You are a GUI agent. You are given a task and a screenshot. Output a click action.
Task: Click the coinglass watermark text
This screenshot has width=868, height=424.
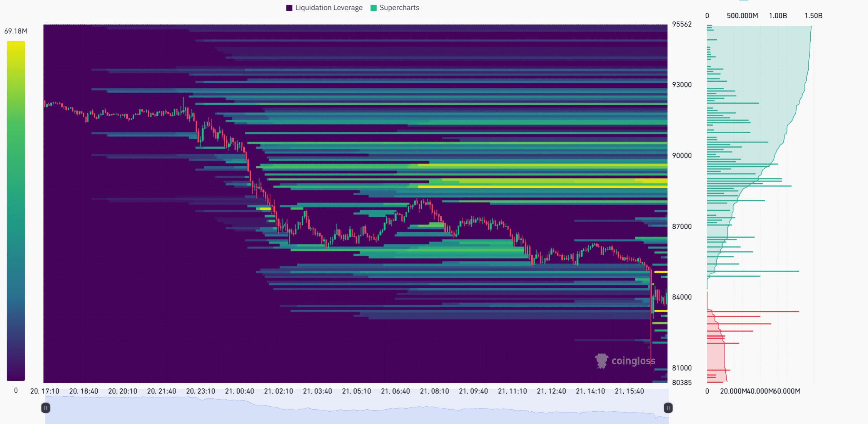(633, 361)
